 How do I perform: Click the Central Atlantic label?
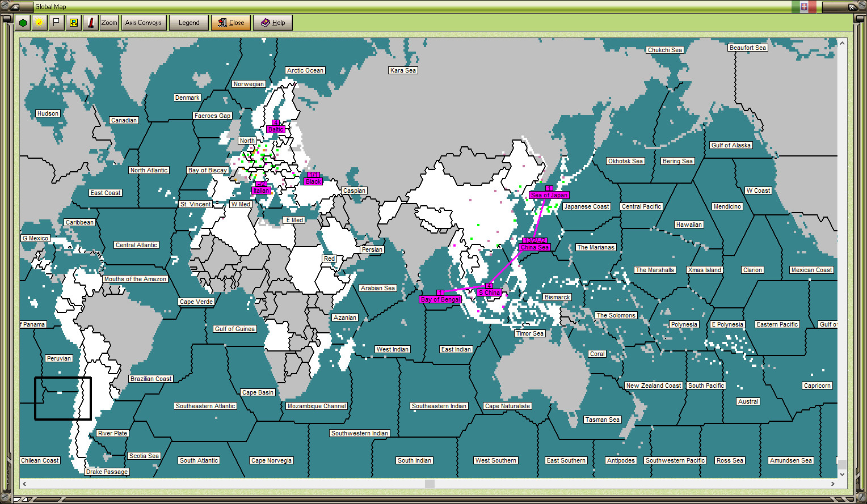(136, 245)
